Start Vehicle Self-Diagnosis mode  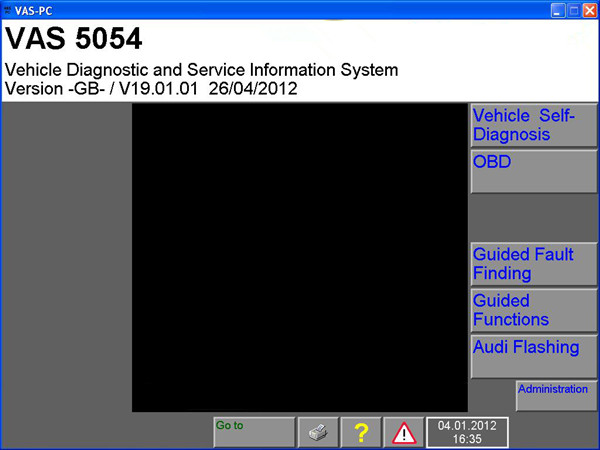(x=533, y=126)
